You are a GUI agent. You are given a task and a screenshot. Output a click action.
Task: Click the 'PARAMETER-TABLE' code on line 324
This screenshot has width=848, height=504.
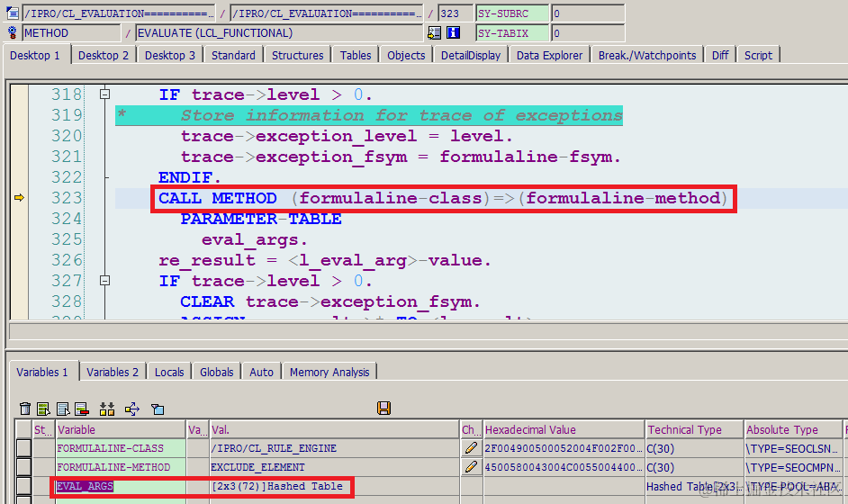pos(261,219)
